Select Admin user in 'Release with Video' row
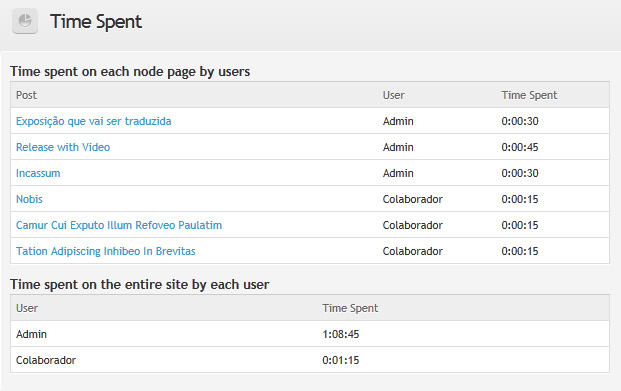This screenshot has height=391, width=621. [398, 147]
